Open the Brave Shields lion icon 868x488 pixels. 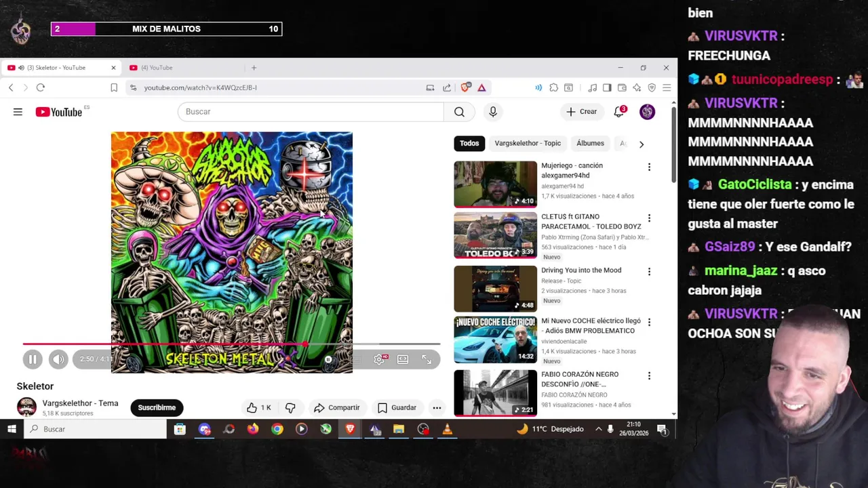(465, 87)
